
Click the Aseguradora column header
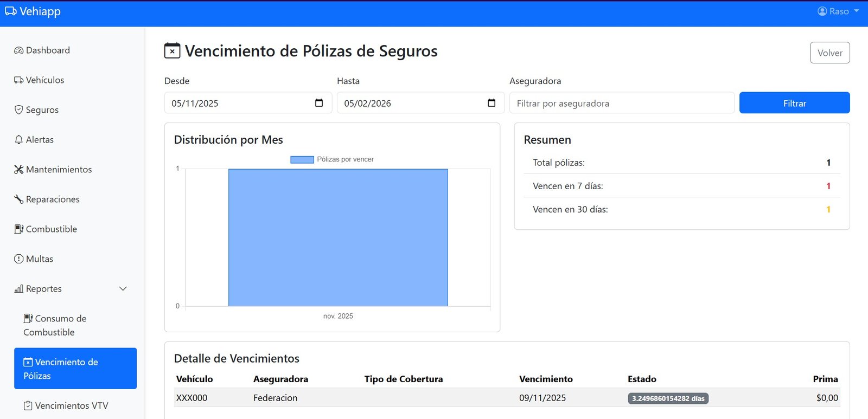pyautogui.click(x=280, y=379)
